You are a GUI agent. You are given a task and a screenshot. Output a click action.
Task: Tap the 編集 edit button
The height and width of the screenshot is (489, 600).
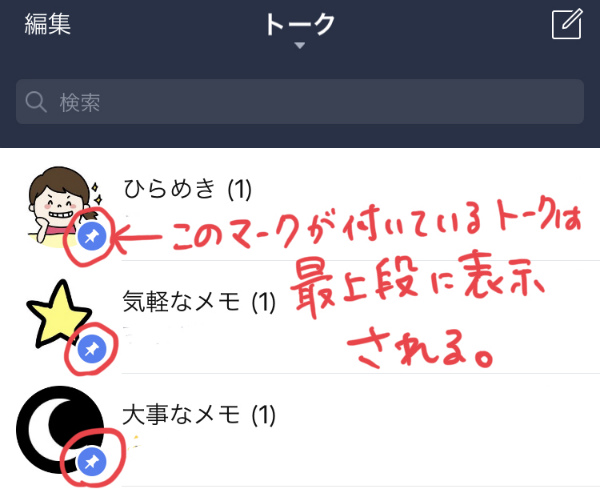48,24
